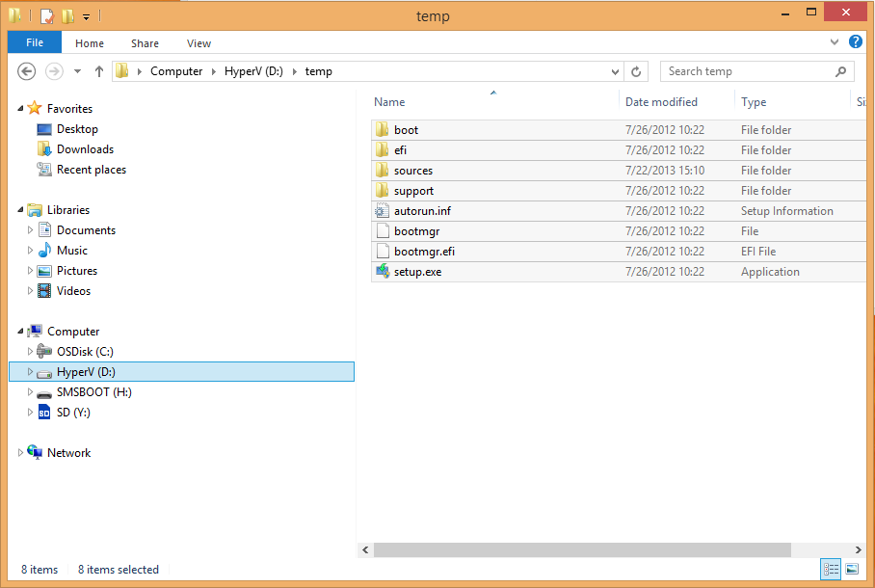Image resolution: width=875 pixels, height=588 pixels.
Task: Click the autorun.inf file name
Action: coord(422,211)
